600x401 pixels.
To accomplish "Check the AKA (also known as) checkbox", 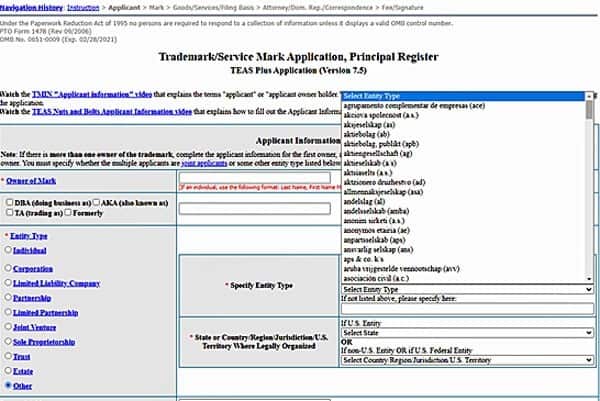I will pyautogui.click(x=96, y=202).
